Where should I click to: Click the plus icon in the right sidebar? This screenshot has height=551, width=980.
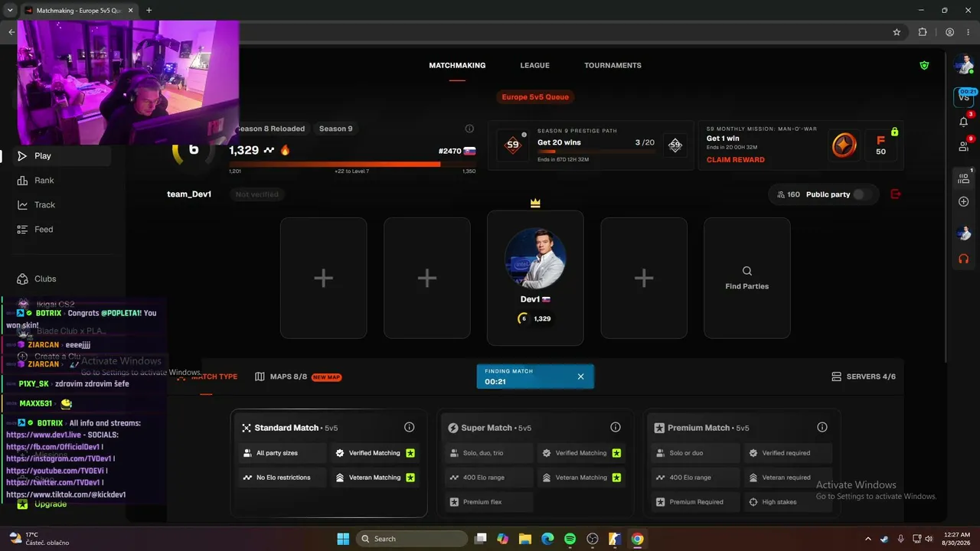coord(963,201)
